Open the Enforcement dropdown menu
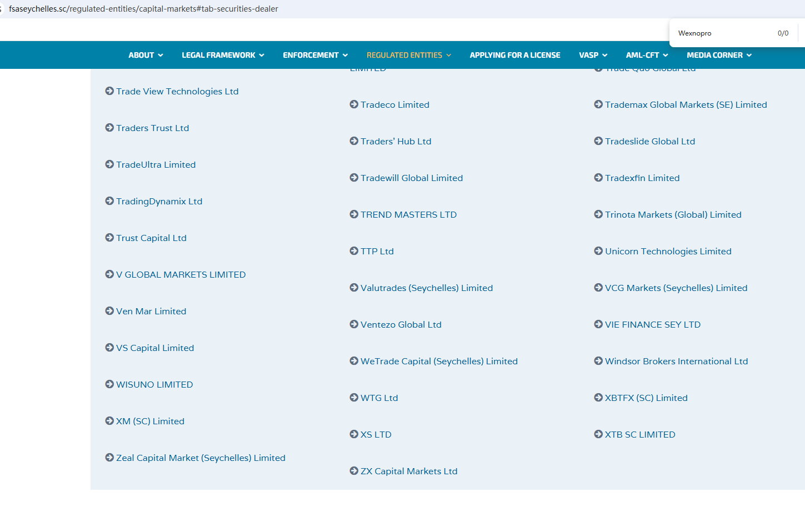Viewport: 805px width, 532px height. point(315,55)
